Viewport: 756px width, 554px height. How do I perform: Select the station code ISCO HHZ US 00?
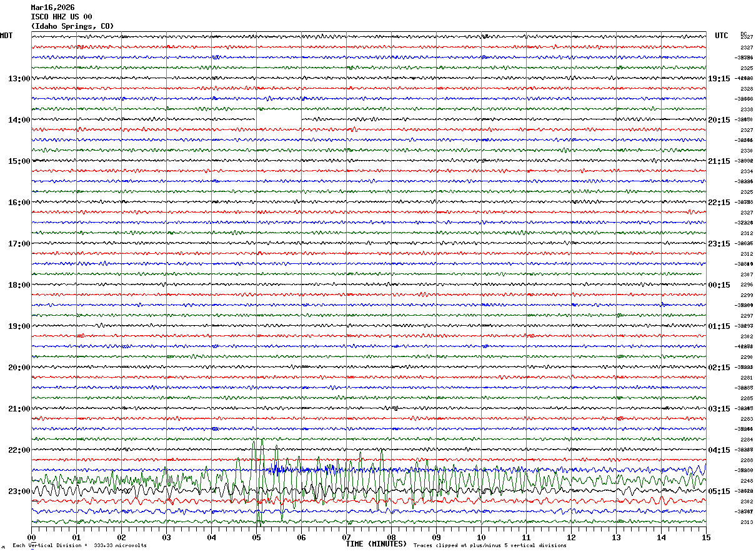point(61,17)
